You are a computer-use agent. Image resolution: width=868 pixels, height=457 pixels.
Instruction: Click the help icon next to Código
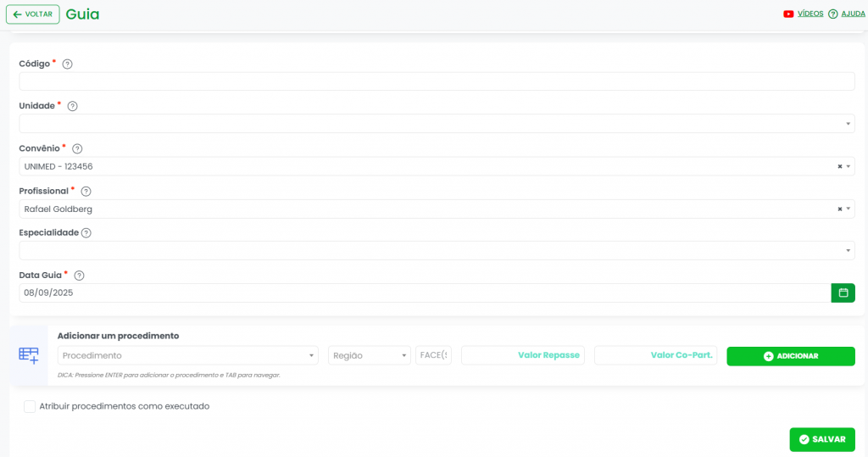pyautogui.click(x=68, y=64)
